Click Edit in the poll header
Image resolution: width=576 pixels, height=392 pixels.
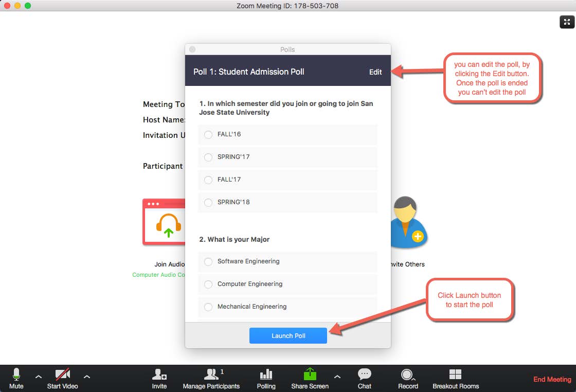(375, 72)
